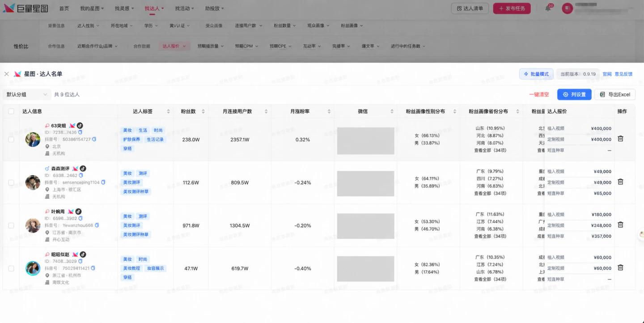Close the 星图·达人名单 panel
Screen dimensions: 644x323
coord(6,74)
